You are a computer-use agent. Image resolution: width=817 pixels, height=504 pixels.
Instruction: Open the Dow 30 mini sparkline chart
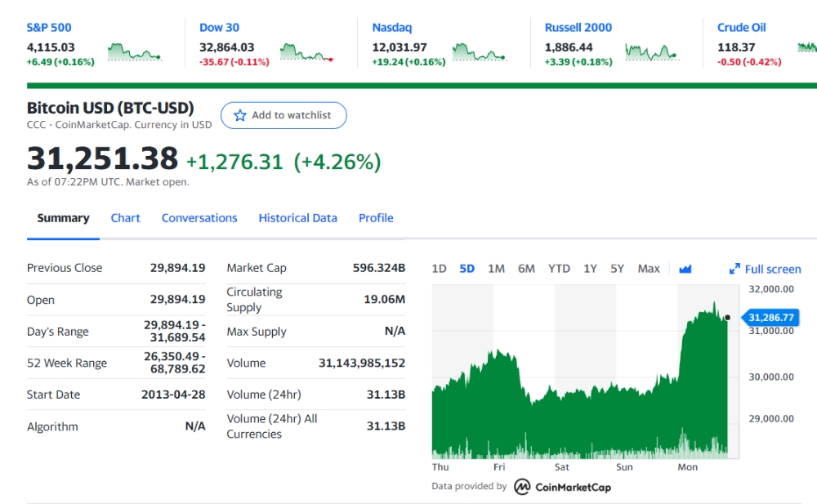coord(307,52)
